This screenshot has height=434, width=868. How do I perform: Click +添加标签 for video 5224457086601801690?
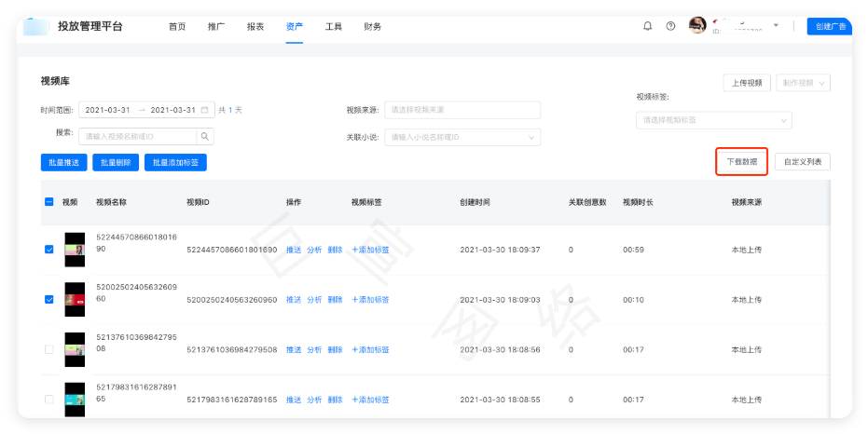pos(370,250)
